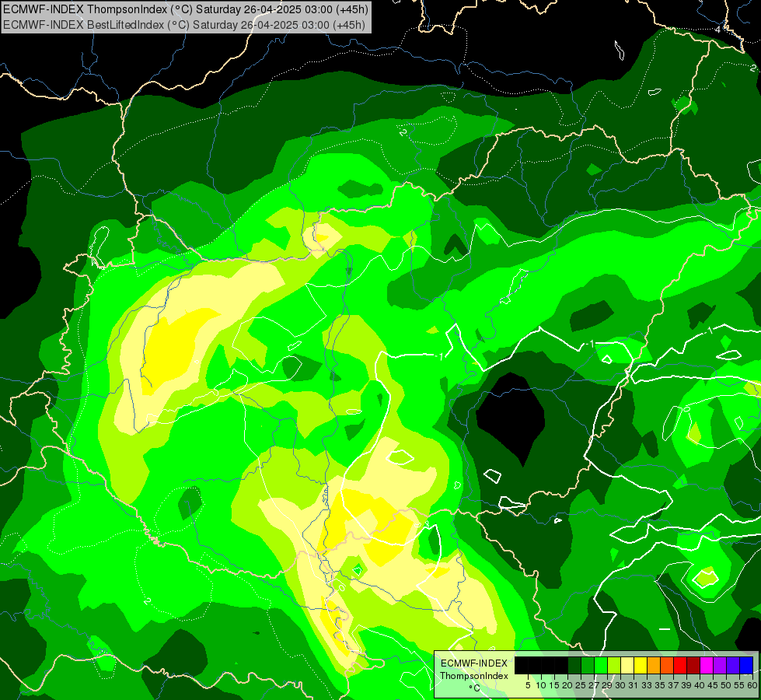The image size is (761, 700).
Task: Click the 'ThompsonIndex' label in the legend box
Action: click(x=473, y=676)
